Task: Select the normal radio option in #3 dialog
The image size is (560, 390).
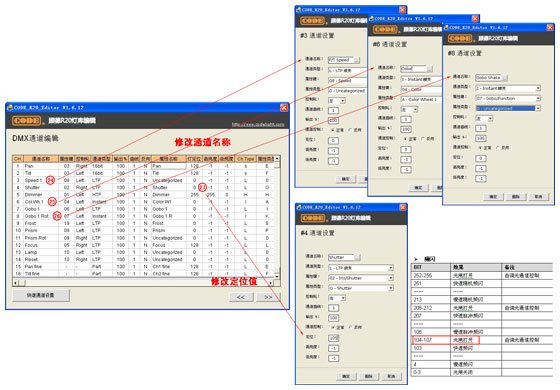Action: click(x=337, y=130)
